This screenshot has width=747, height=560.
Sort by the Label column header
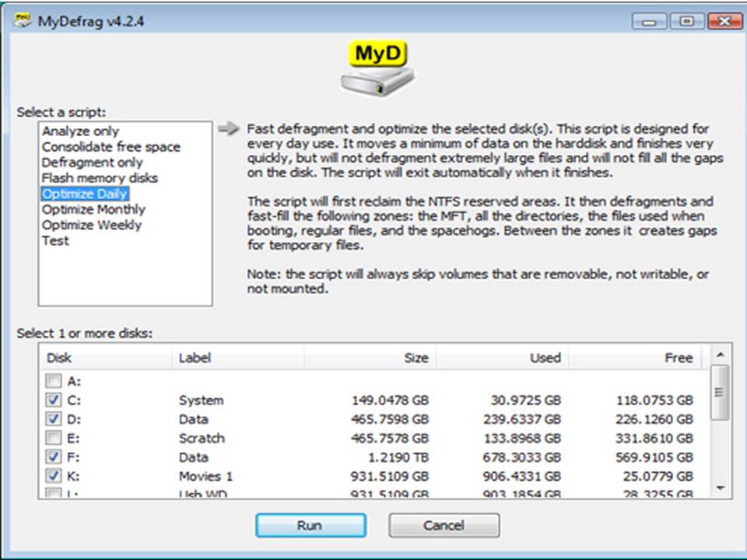point(237,358)
